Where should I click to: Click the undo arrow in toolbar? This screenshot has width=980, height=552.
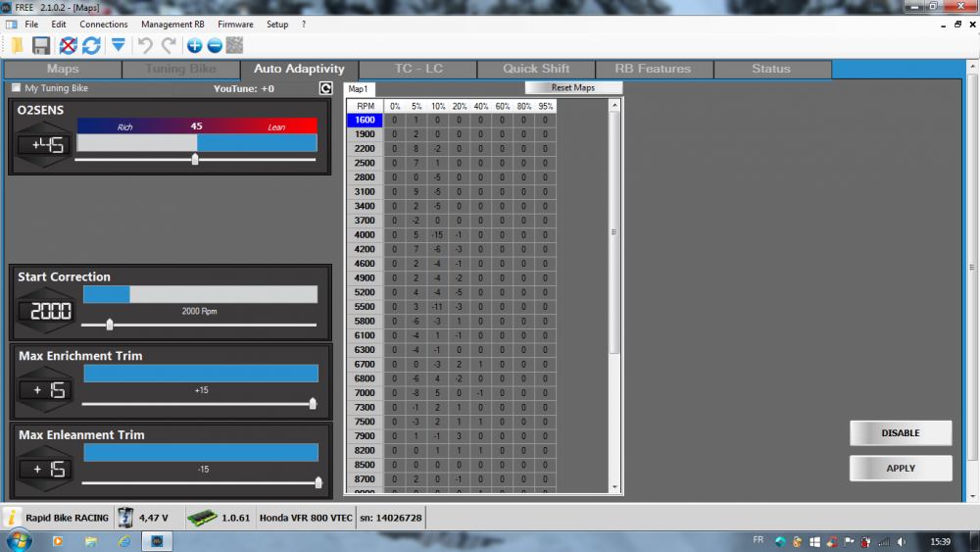145,45
